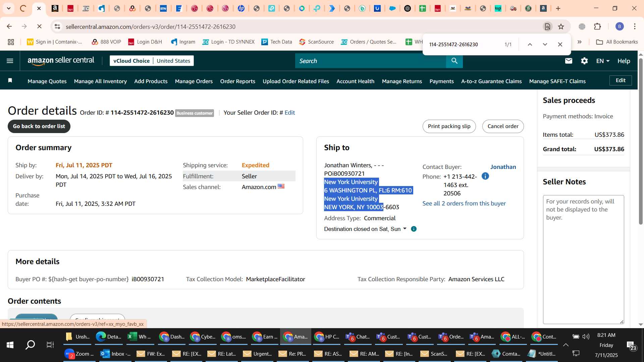Click find-bar next result arrow
644x362 pixels.
(545, 44)
